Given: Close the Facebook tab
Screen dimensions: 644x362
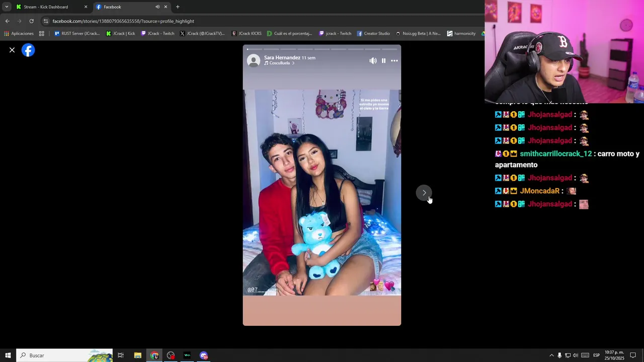Looking at the screenshot, I should (166, 7).
